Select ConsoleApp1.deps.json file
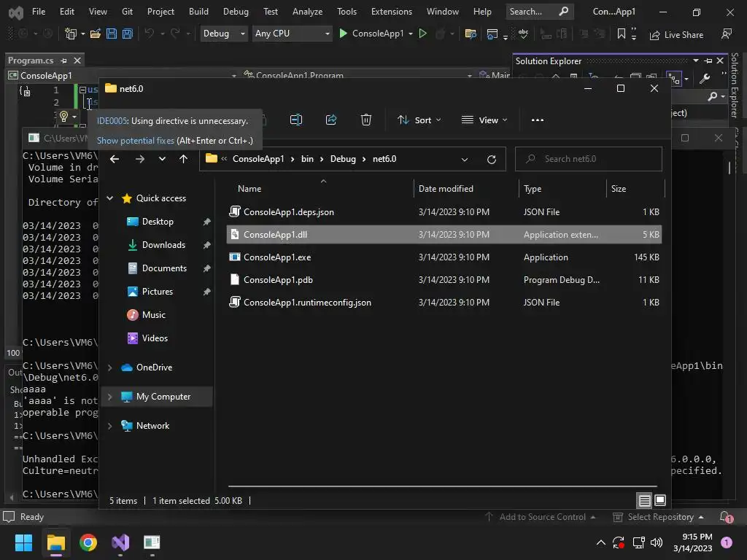The image size is (747, 560). pos(444,212)
